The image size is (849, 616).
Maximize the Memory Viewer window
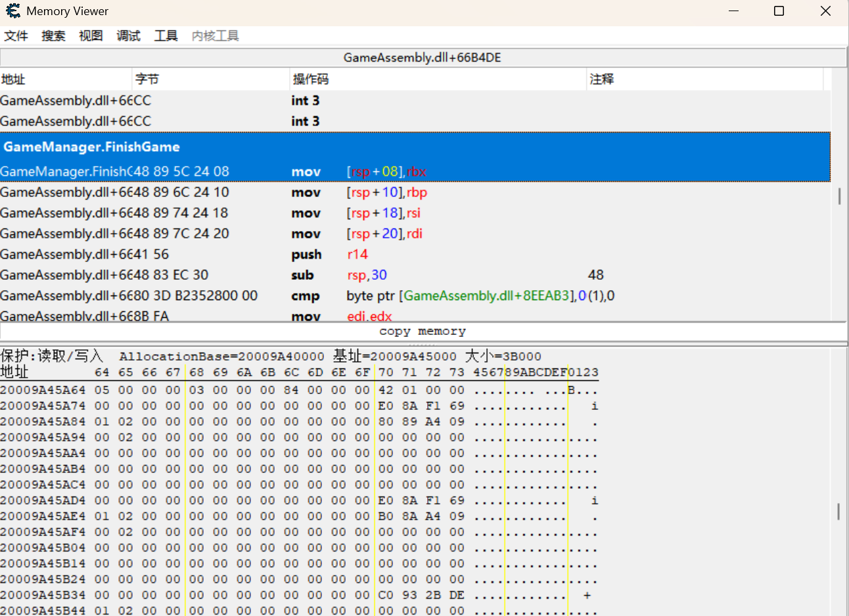(x=779, y=11)
